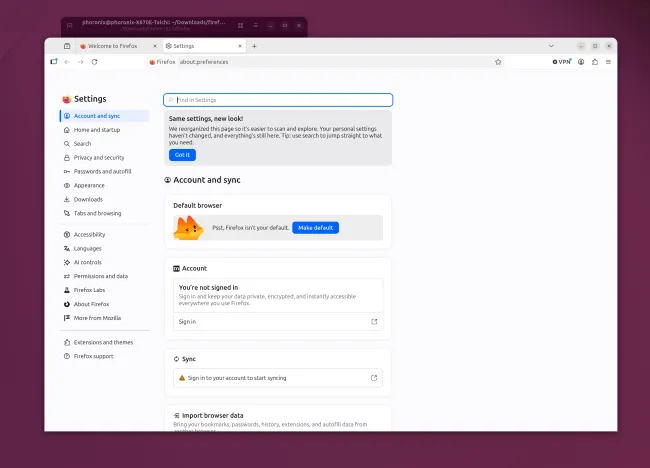Go forward with the forward arrow
Viewport: 650px width, 468px height.
pos(81,62)
